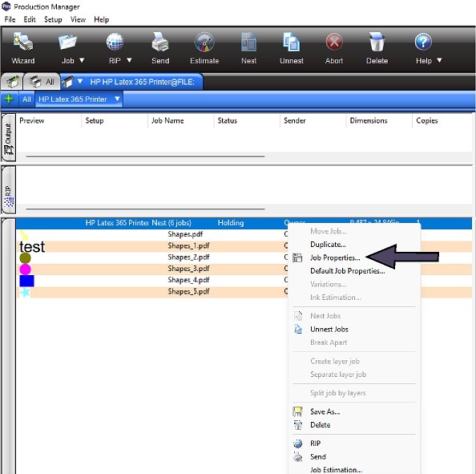Click the Unnest toolbar icon
The width and height of the screenshot is (476, 474).
point(292,42)
